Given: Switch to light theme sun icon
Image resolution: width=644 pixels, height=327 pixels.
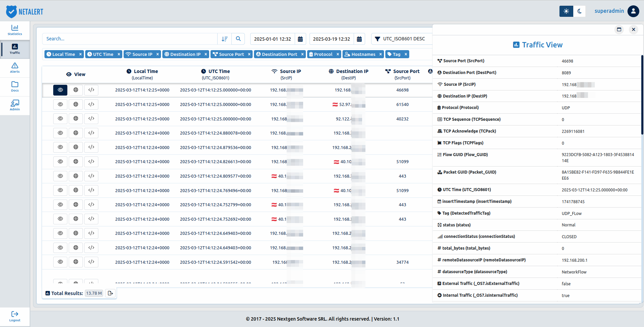Looking at the screenshot, I should coord(566,11).
